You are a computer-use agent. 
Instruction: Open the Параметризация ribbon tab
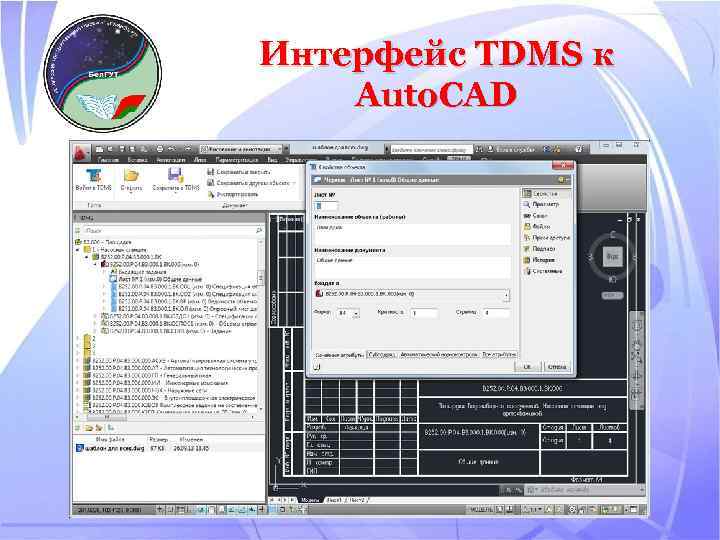pos(237,160)
